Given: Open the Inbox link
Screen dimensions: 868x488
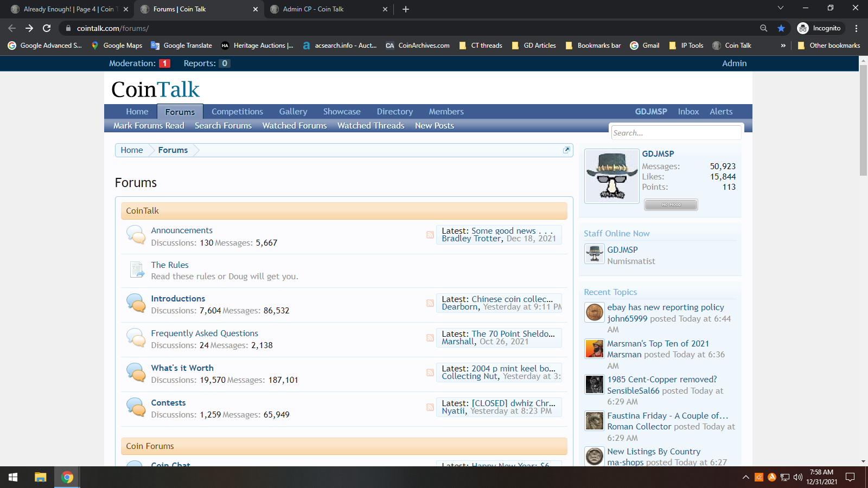Looking at the screenshot, I should (688, 112).
